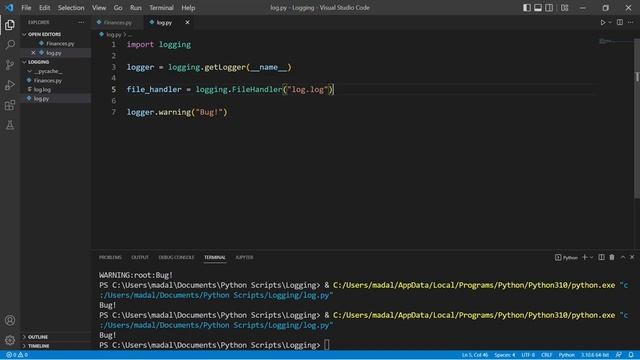
Task: Open the Help menu
Action: pyautogui.click(x=188, y=8)
